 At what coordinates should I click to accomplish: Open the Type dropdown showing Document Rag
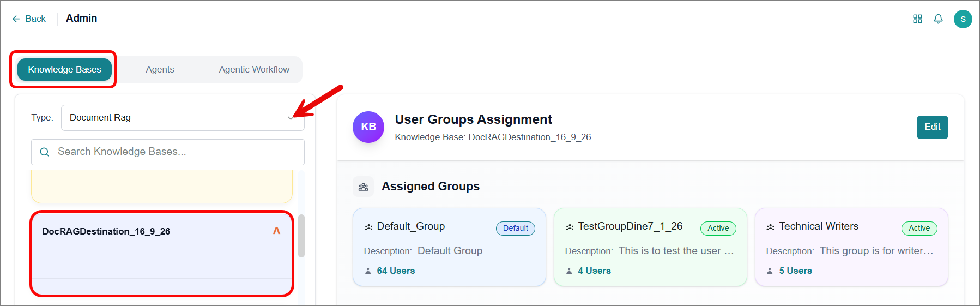(183, 118)
